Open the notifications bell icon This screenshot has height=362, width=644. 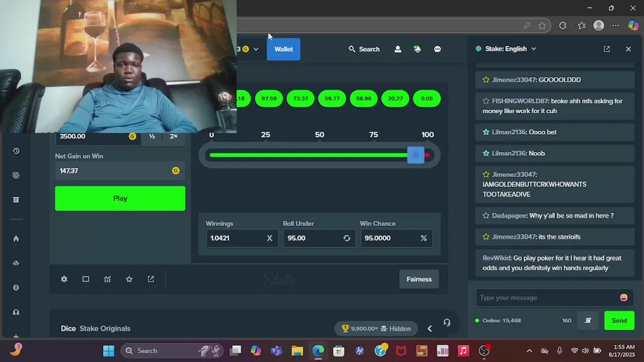pyautogui.click(x=417, y=49)
